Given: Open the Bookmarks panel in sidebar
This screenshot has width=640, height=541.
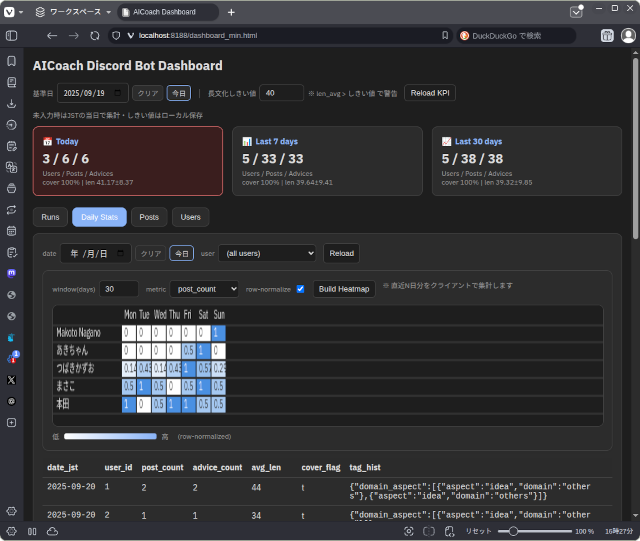Looking at the screenshot, I should (x=12, y=61).
